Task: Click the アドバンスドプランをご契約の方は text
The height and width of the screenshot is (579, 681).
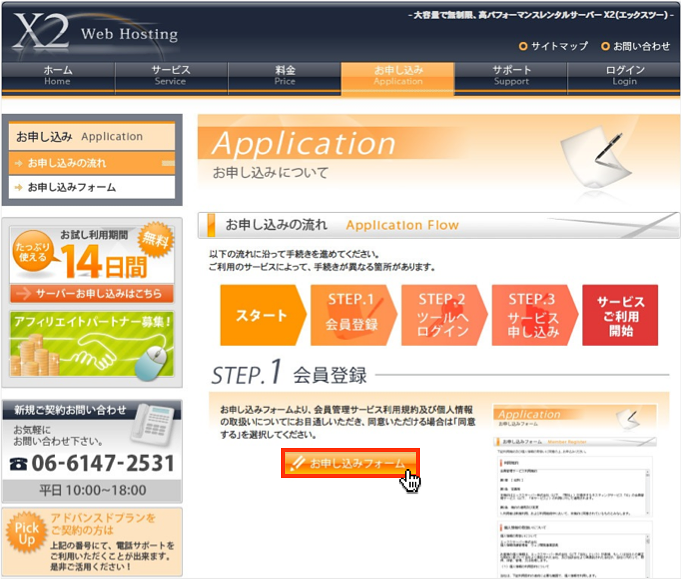Action: (x=103, y=524)
